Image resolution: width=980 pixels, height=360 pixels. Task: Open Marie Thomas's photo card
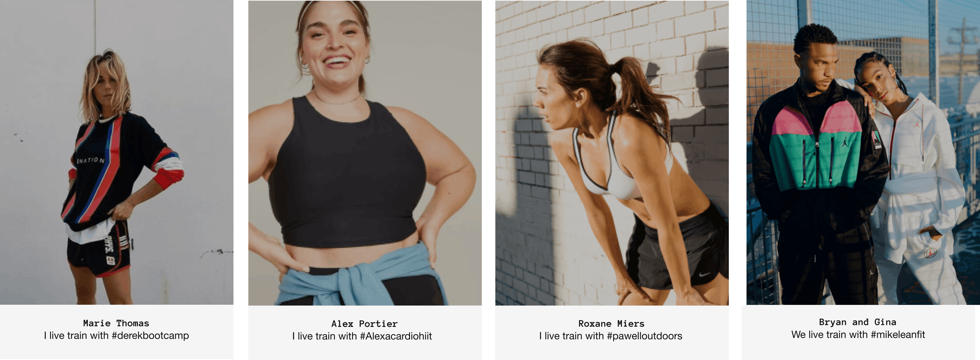click(116, 152)
